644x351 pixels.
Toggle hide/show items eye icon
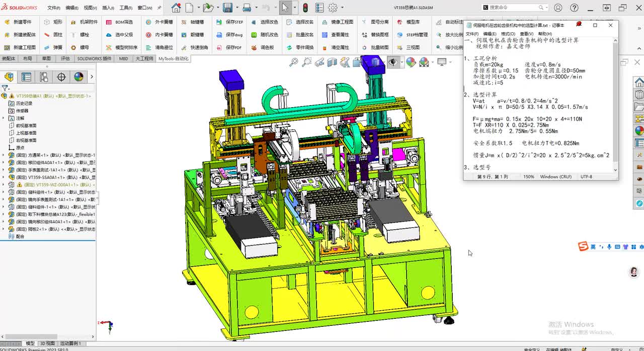392,62
